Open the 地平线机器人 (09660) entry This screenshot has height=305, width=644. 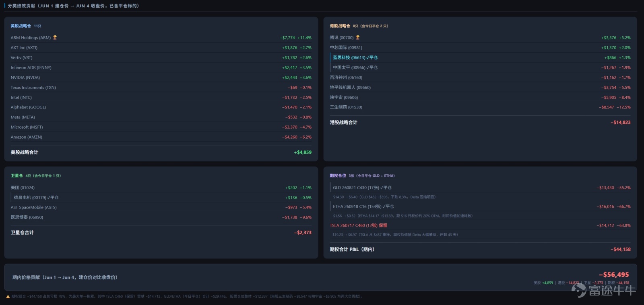[x=350, y=88]
